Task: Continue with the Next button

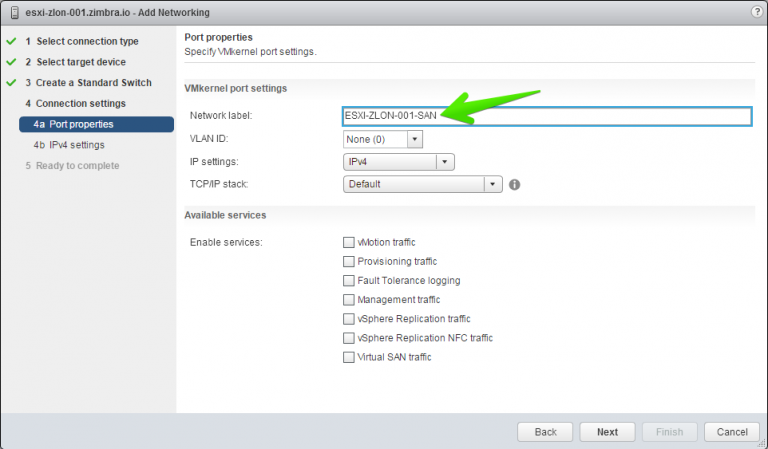Action: pyautogui.click(x=607, y=432)
